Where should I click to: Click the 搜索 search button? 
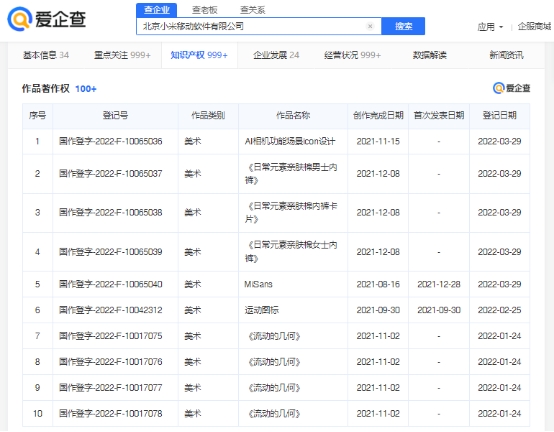tap(403, 26)
